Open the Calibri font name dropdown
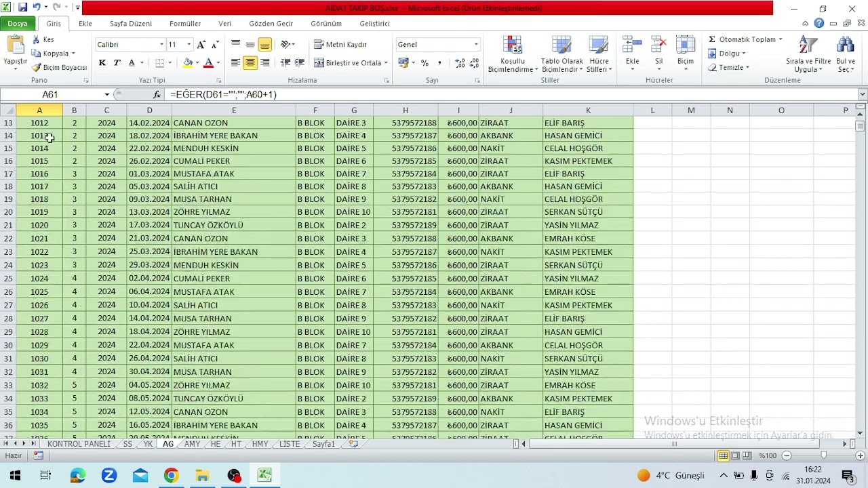868x488 pixels. (x=161, y=45)
